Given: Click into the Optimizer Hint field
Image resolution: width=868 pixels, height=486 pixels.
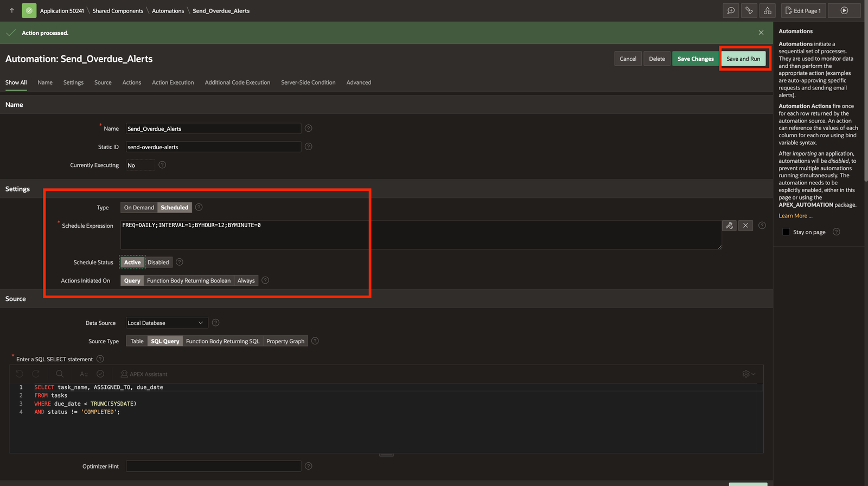Looking at the screenshot, I should [x=213, y=466].
